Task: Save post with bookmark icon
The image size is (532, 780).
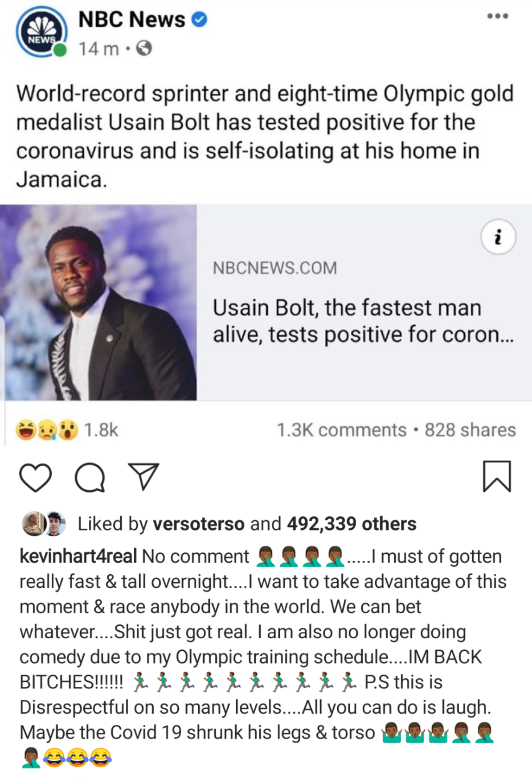Action: (497, 476)
